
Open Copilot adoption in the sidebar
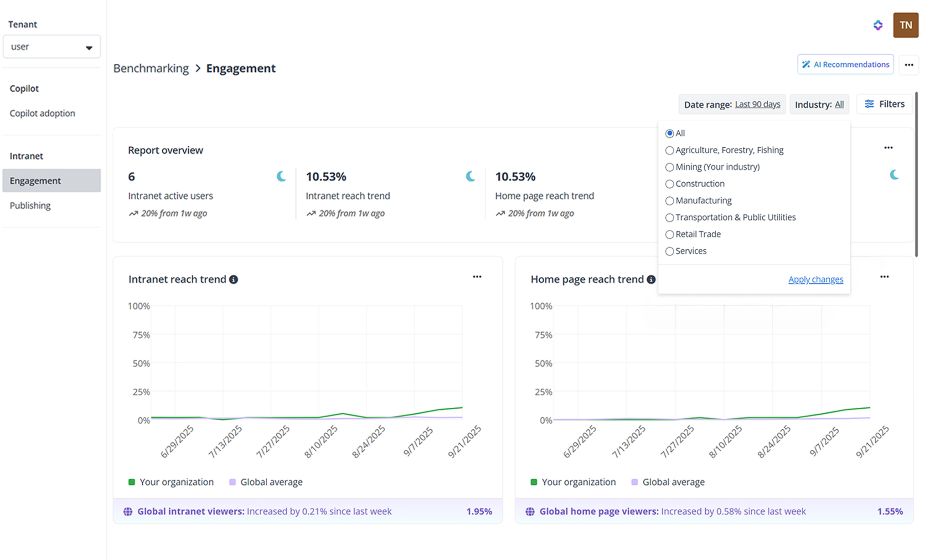pos(42,113)
